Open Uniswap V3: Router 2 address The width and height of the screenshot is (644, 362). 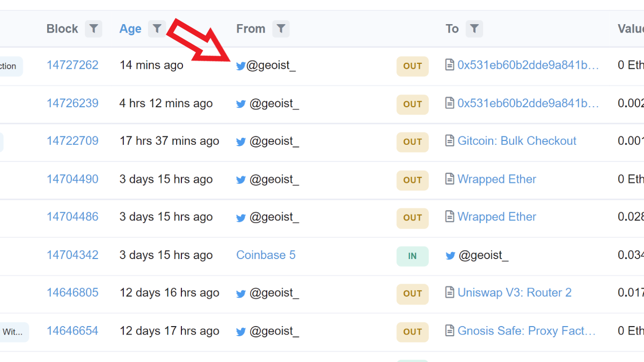point(515,293)
